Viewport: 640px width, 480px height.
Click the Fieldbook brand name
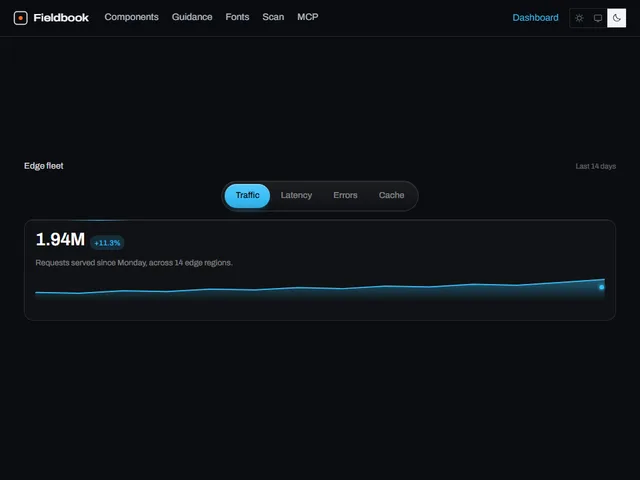coord(61,18)
